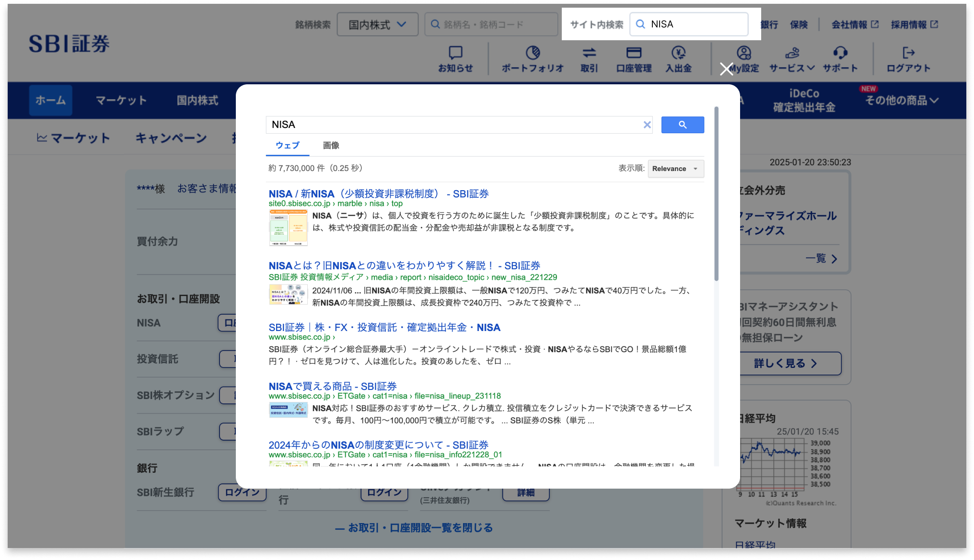This screenshot has width=974, height=560.
Task: Open result SBI証券｜株・FX・投資信託
Action: click(384, 327)
